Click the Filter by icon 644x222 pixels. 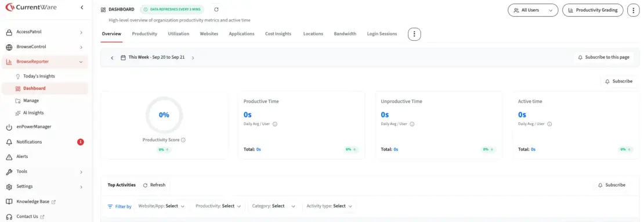pyautogui.click(x=110, y=206)
